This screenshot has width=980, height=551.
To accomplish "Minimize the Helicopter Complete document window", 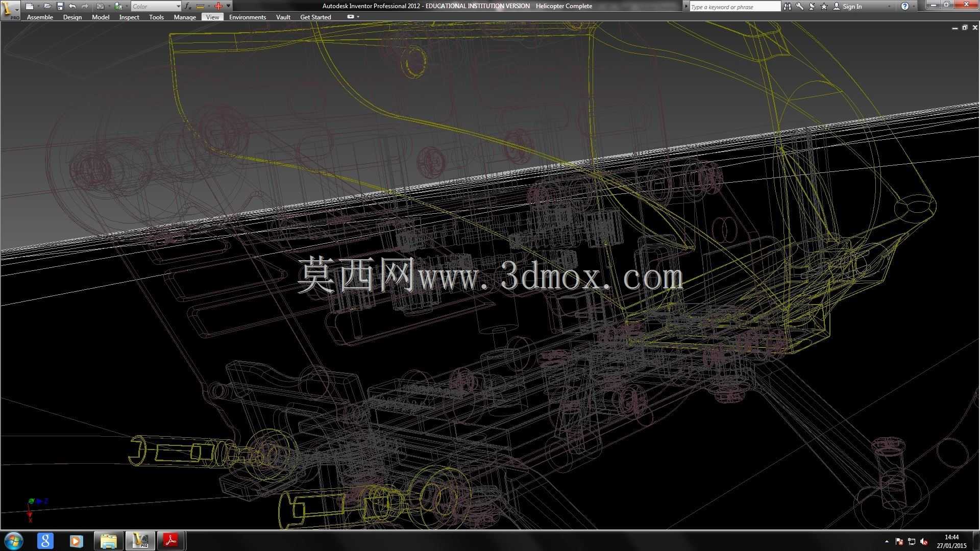I will click(955, 28).
